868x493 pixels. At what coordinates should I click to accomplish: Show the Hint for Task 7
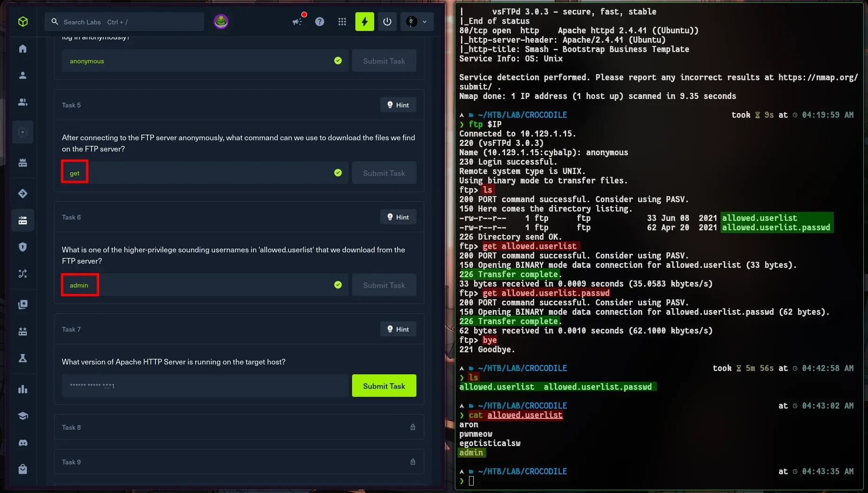pos(398,329)
